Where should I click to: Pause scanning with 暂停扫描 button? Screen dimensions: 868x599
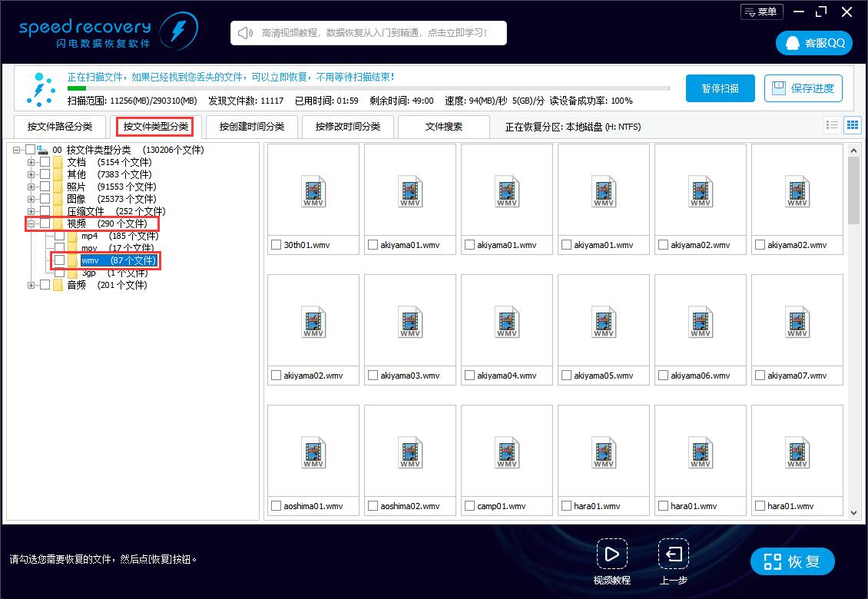point(721,88)
